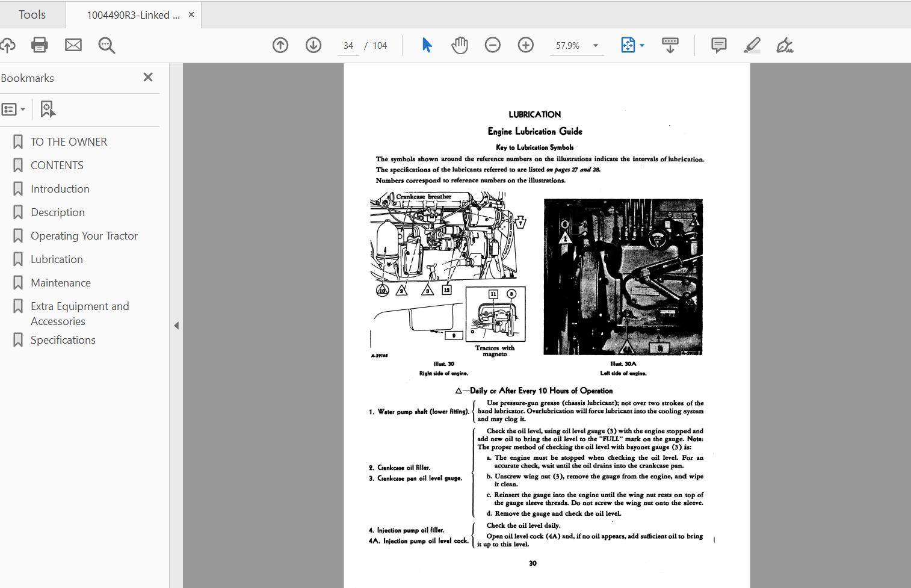
Task: Print the document with the printer icon
Action: [x=40, y=45]
